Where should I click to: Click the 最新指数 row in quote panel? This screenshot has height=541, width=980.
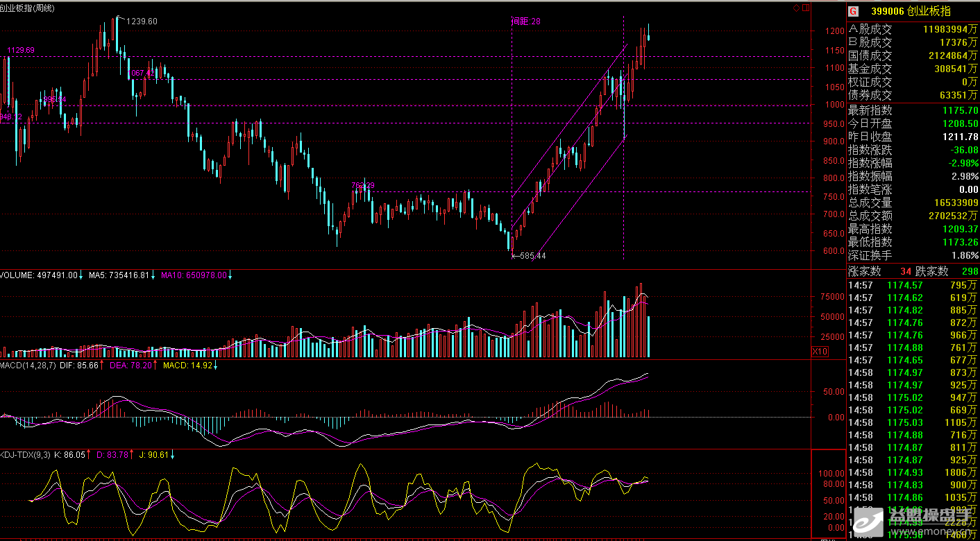(x=913, y=110)
